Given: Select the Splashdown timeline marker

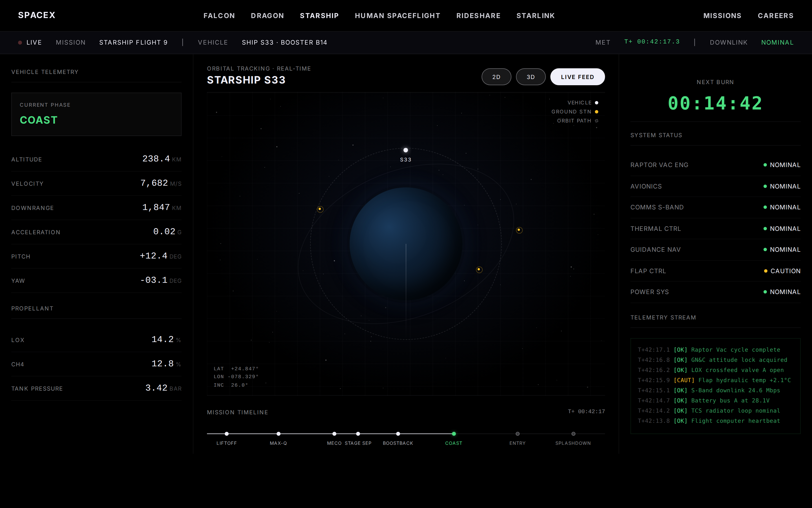Looking at the screenshot, I should click(x=573, y=434).
